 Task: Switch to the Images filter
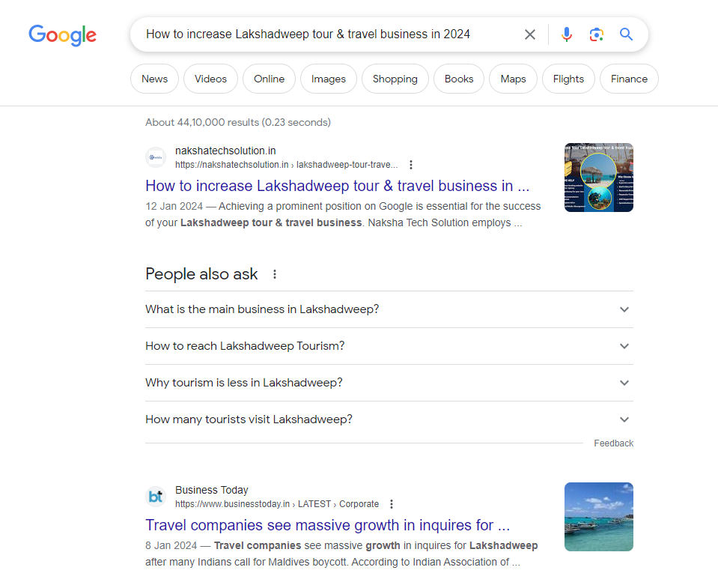click(329, 79)
